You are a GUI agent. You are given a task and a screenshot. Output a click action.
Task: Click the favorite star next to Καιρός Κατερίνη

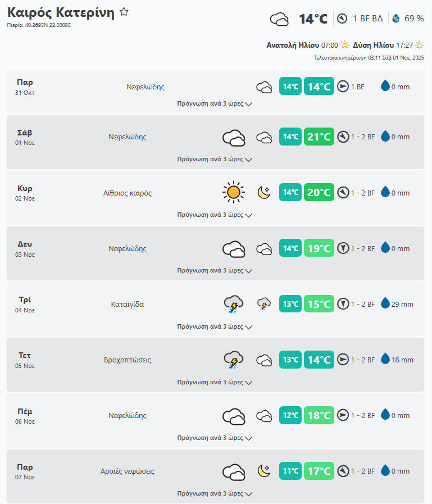tap(124, 12)
